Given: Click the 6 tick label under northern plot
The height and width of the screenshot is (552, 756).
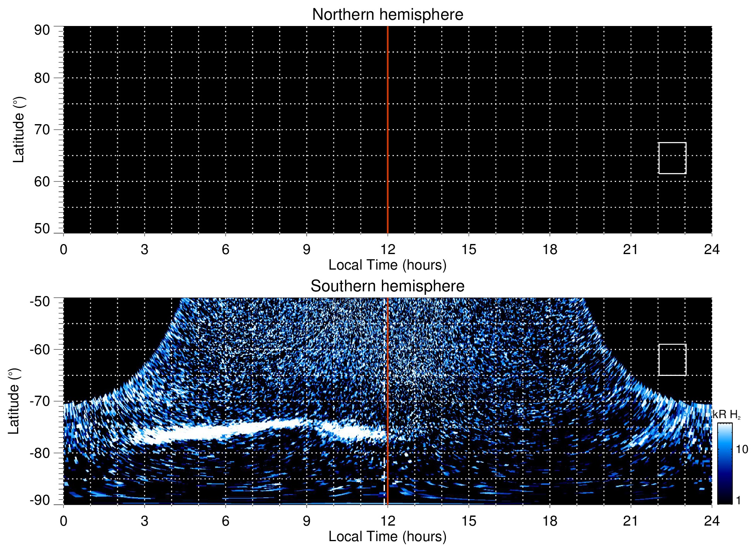Looking at the screenshot, I should click(225, 249).
